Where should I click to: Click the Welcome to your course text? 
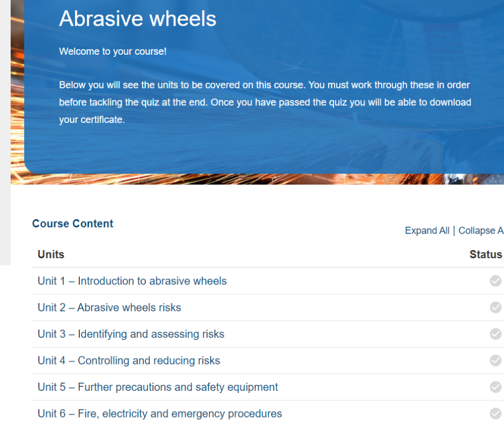click(x=113, y=52)
